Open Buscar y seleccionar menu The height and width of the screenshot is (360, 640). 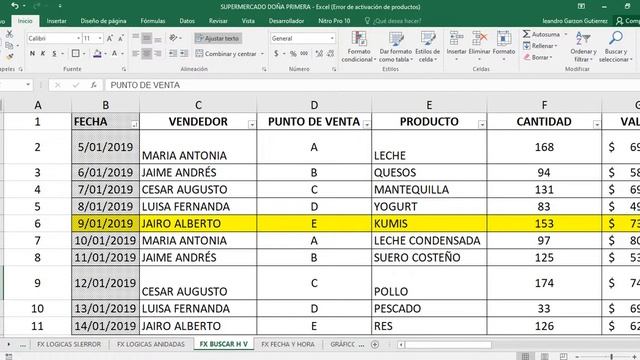coord(616,47)
